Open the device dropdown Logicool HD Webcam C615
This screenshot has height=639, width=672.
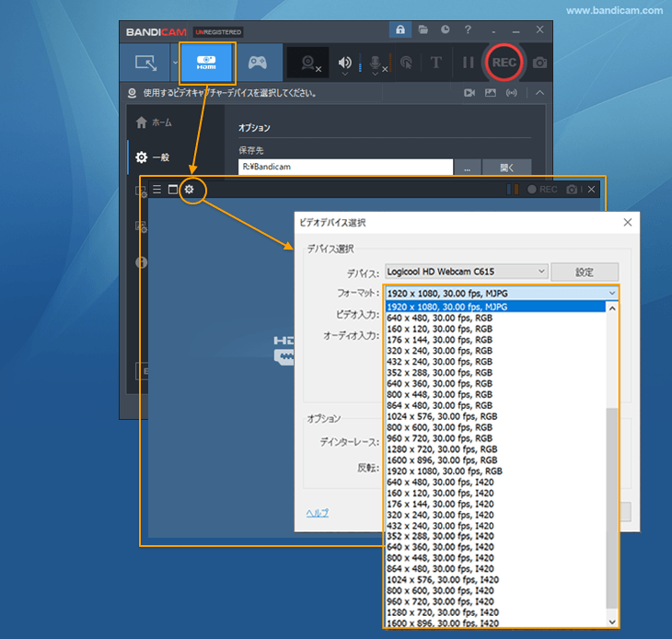tap(467, 272)
